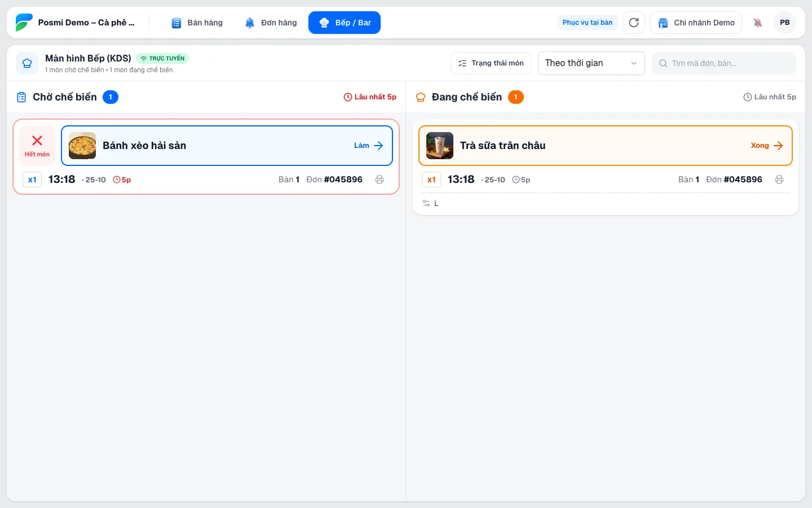Click Đơn #045896 on Trà sữa card
The width and height of the screenshot is (812, 508).
[734, 179]
